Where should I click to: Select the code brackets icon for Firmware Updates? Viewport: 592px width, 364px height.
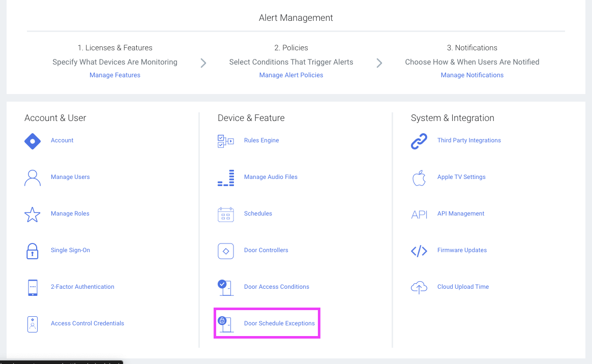[x=419, y=251]
